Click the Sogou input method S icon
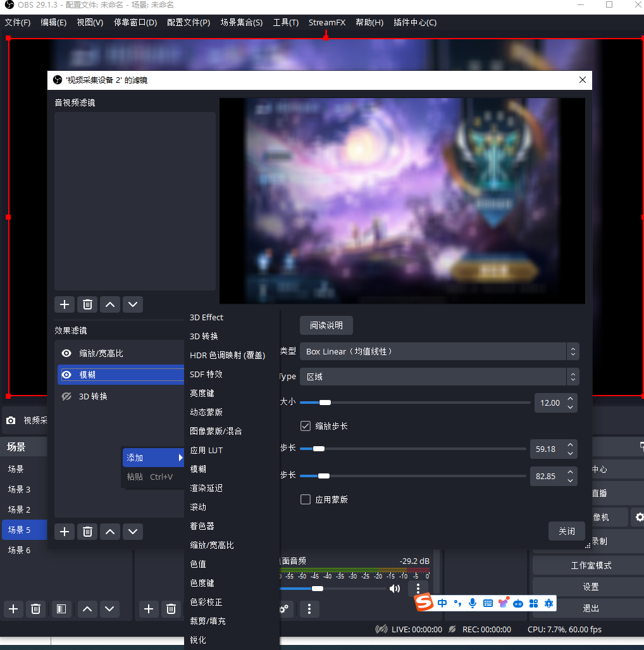 click(x=423, y=603)
